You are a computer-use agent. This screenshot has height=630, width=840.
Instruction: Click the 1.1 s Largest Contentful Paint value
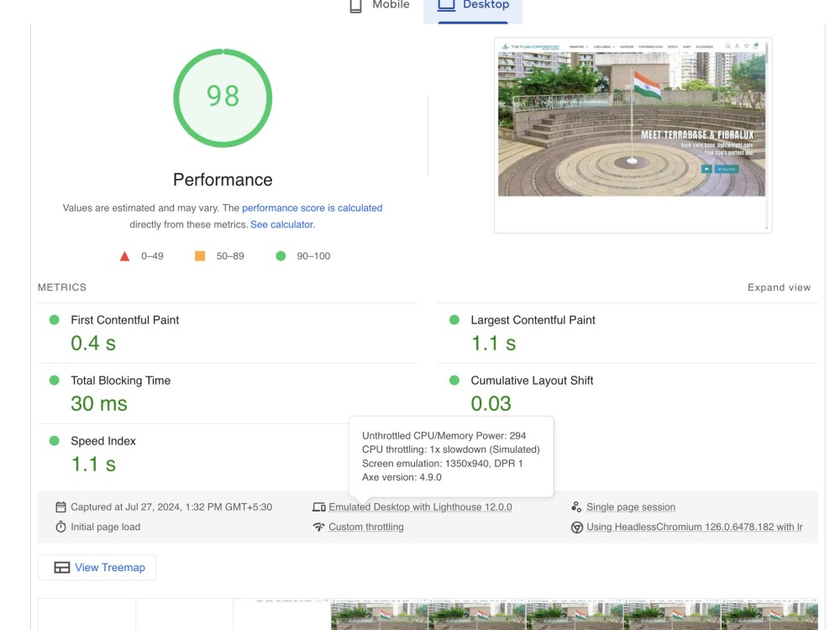point(493,344)
